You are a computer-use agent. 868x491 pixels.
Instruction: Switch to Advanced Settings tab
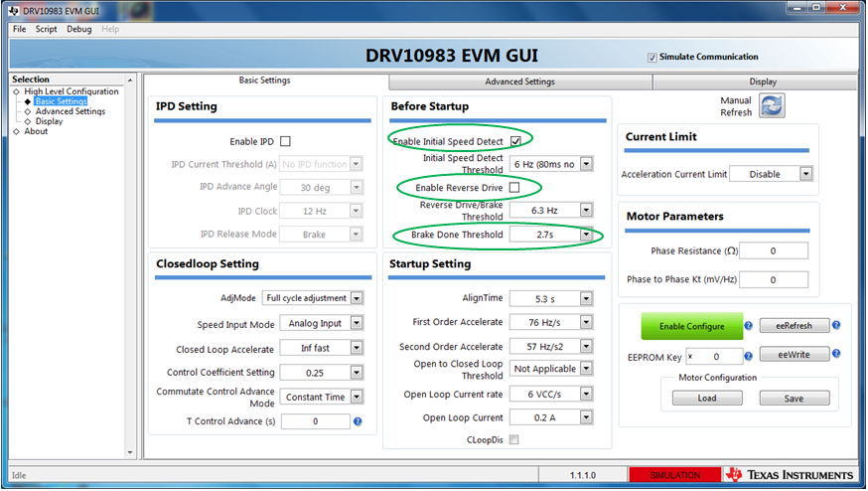click(x=519, y=82)
